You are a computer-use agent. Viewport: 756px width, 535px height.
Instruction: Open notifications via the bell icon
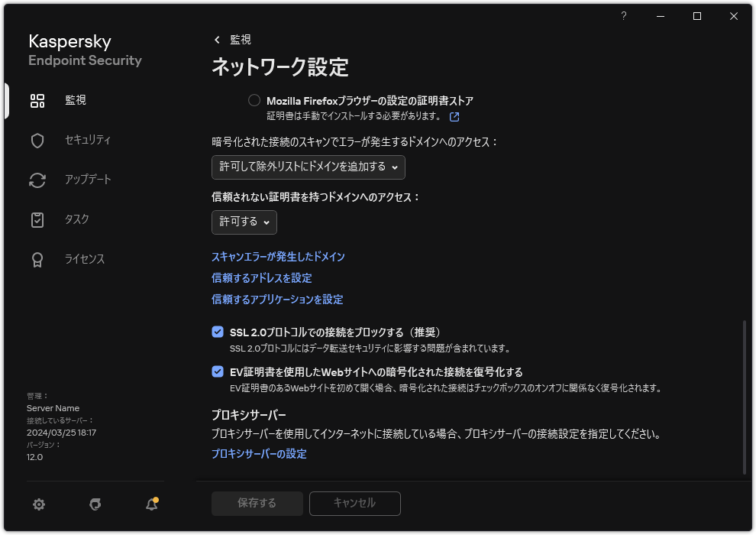(x=150, y=504)
